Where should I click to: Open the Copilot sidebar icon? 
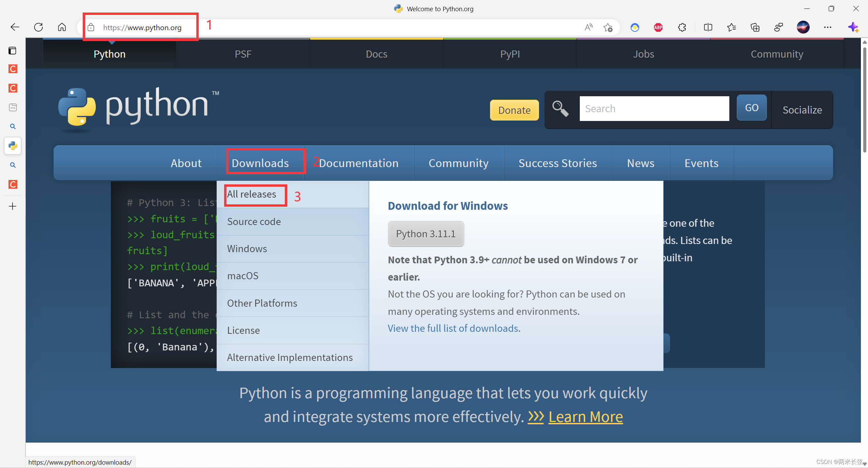tap(853, 27)
